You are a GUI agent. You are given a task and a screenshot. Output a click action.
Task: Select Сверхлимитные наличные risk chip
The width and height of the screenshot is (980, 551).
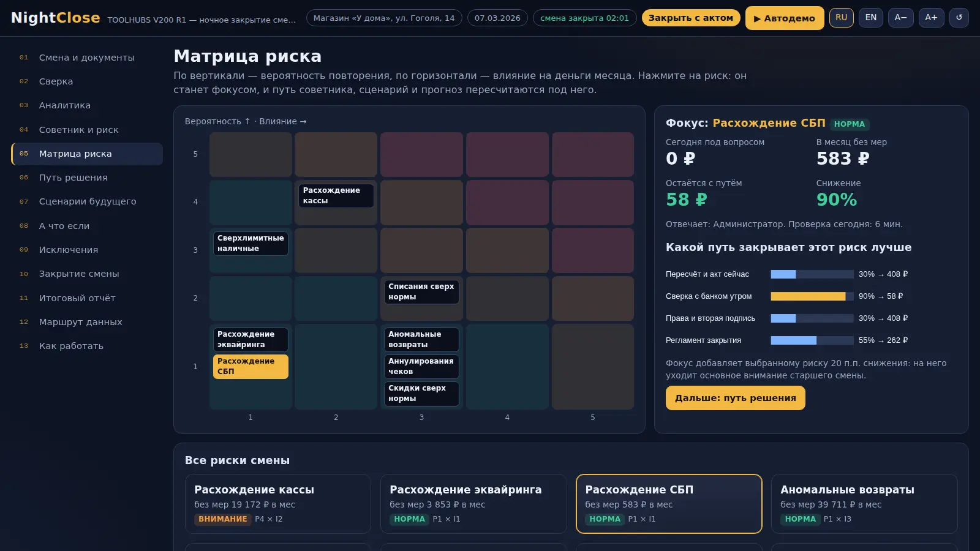(251, 243)
